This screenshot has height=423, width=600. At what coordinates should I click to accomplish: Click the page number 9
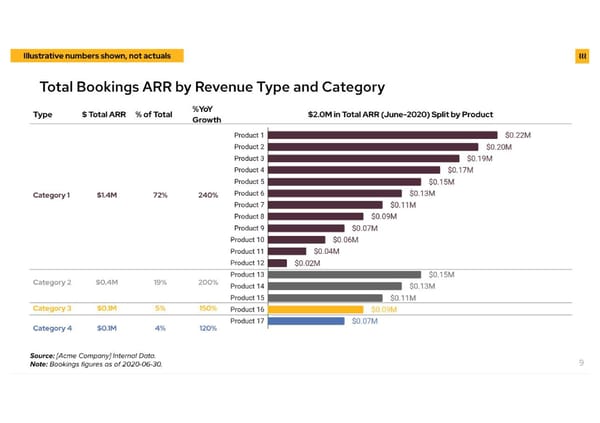pos(581,363)
